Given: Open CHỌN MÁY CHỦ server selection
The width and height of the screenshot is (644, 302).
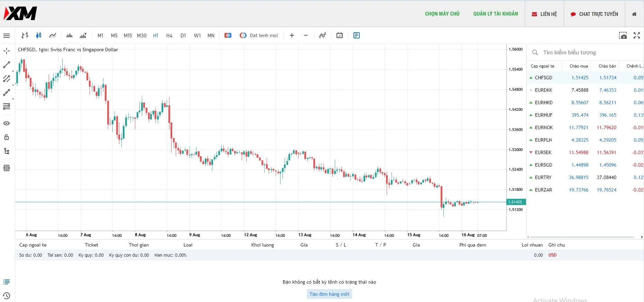Looking at the screenshot, I should pos(442,14).
